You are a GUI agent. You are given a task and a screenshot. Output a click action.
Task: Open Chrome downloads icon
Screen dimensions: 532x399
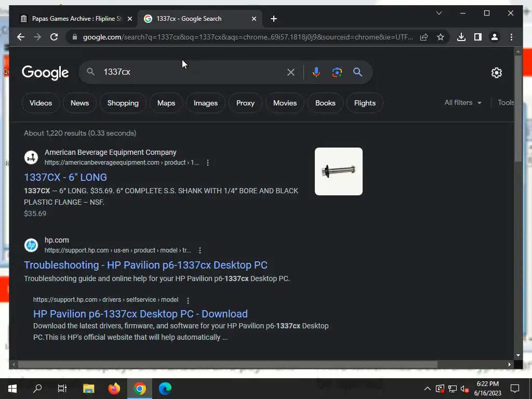[x=461, y=37]
